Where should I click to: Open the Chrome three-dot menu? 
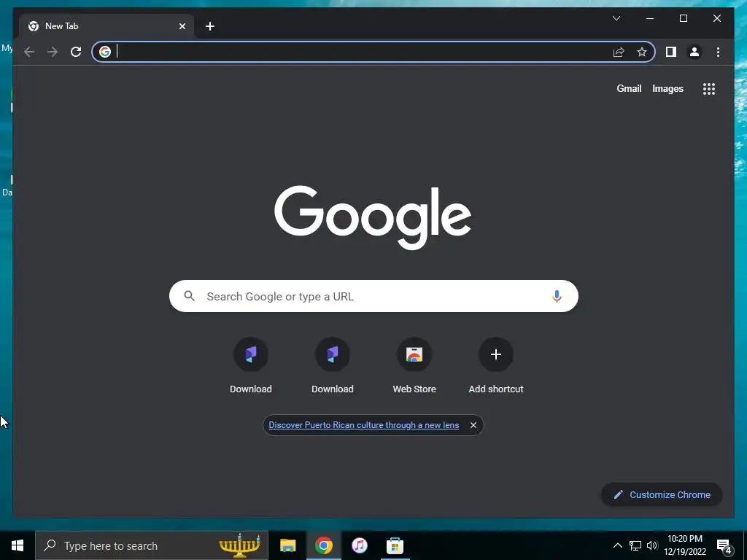pyautogui.click(x=718, y=52)
